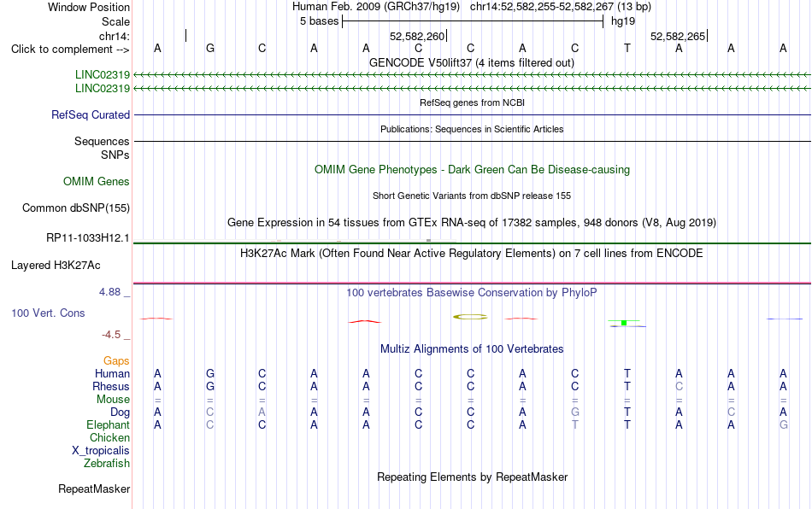Click 'Repeating Elements by RepeatMasker' title
Screen dimensions: 812x509
472,477
